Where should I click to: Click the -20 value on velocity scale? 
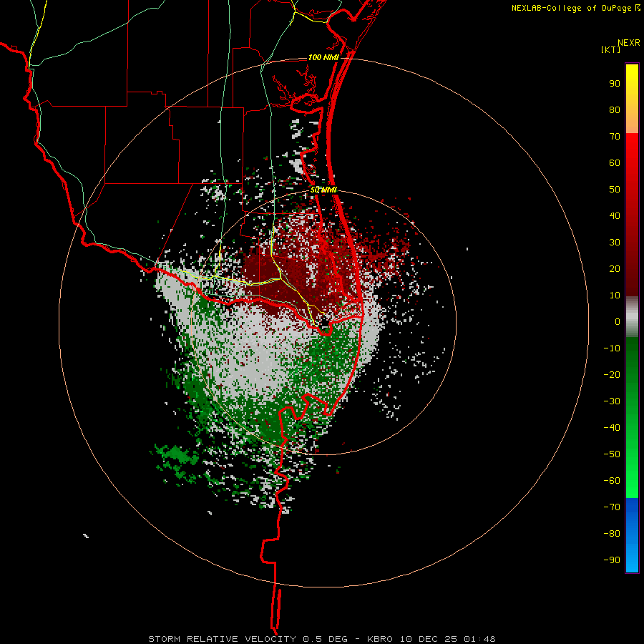coord(612,375)
